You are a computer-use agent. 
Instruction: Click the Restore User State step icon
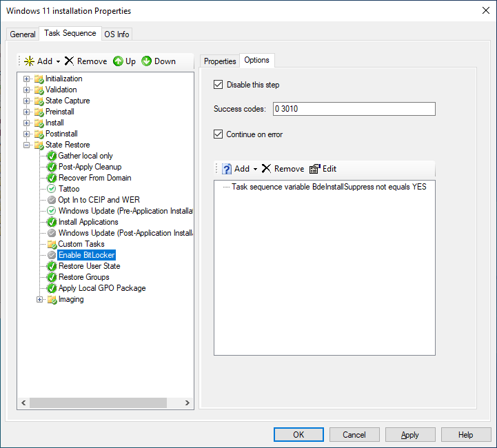(52, 266)
